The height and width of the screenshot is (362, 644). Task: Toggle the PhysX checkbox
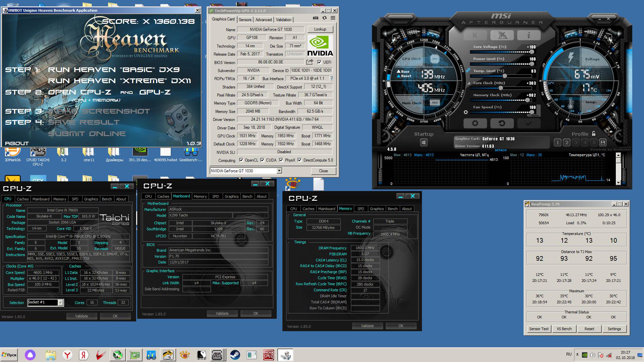281,160
